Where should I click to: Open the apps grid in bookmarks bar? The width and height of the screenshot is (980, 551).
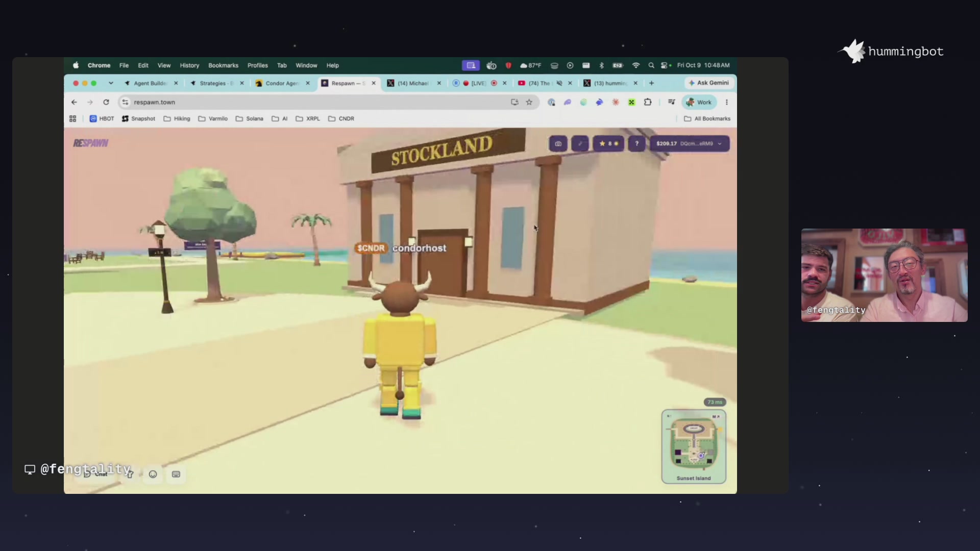(72, 118)
